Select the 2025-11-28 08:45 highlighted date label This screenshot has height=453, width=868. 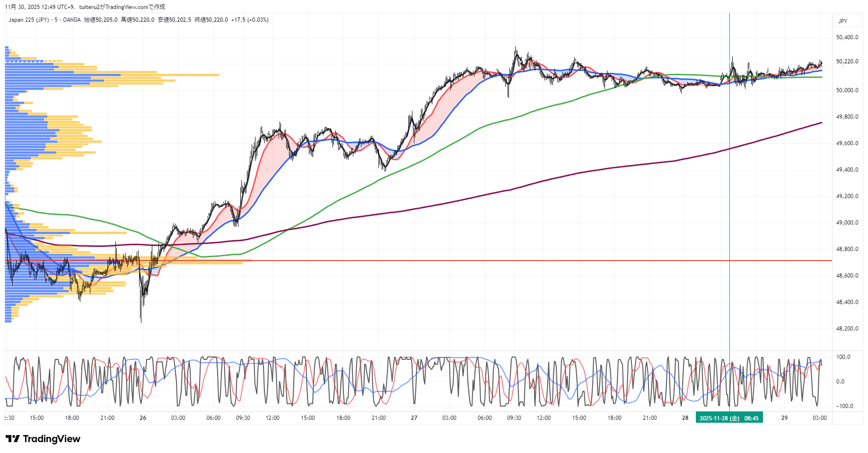(x=729, y=418)
